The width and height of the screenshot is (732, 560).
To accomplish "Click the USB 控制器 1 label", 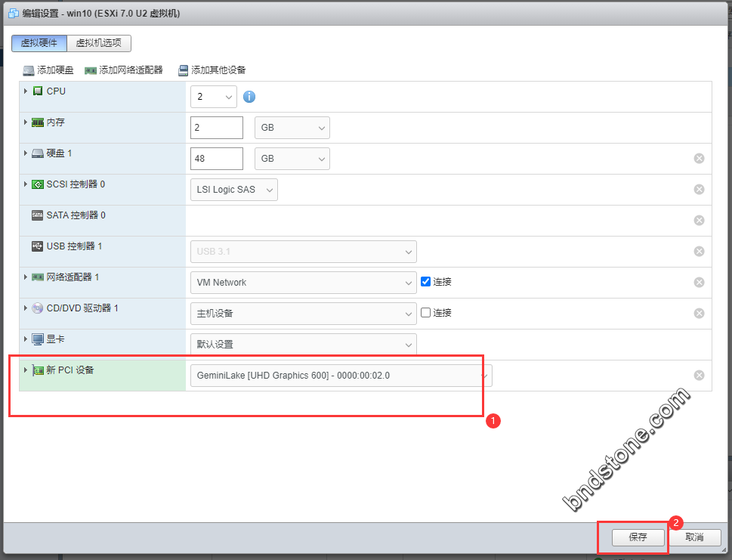I will (x=74, y=246).
